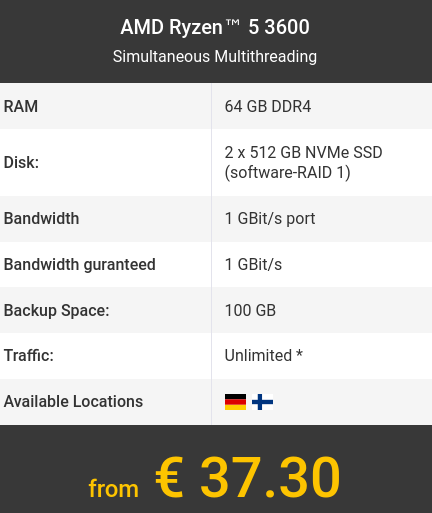Click the 100 GB backup value
The height and width of the screenshot is (513, 432).
pos(250,310)
